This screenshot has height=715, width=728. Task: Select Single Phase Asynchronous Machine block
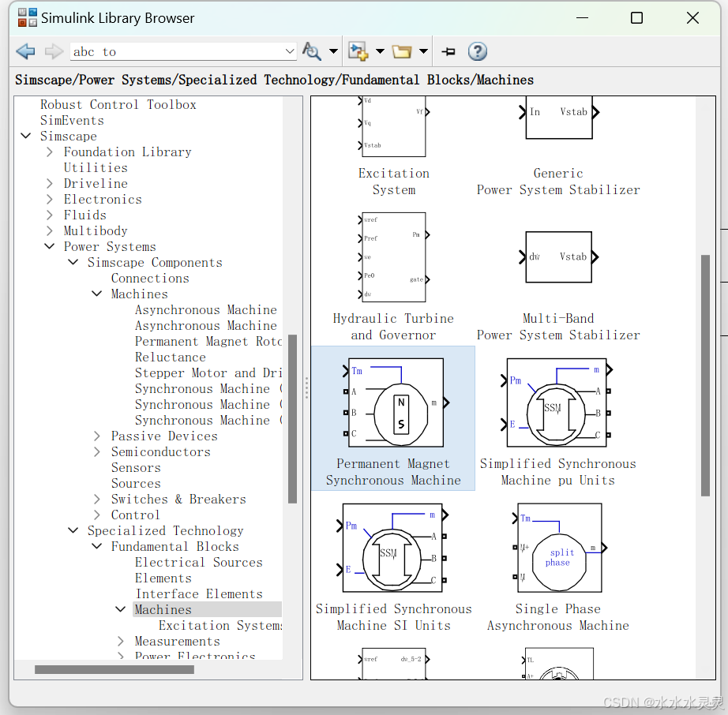(x=558, y=567)
